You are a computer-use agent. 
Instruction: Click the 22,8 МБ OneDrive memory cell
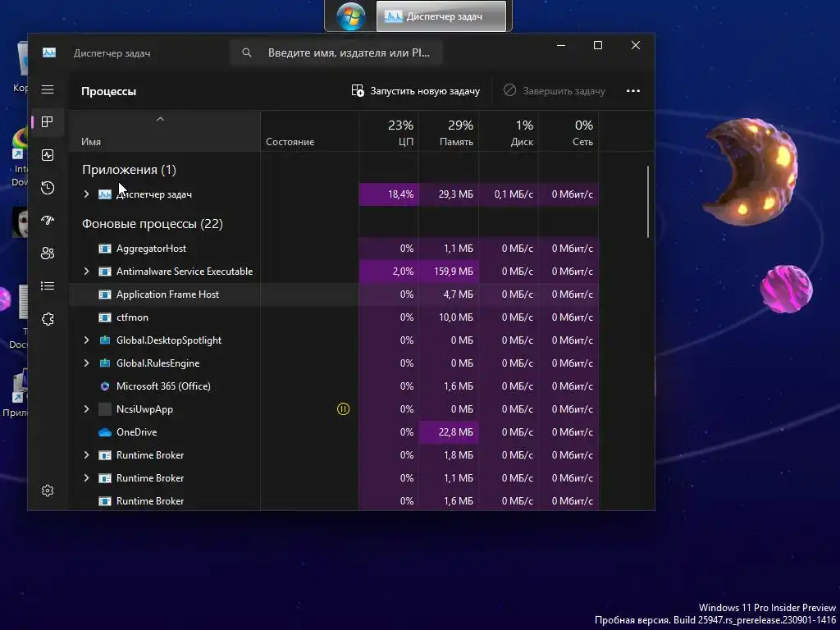click(x=449, y=431)
